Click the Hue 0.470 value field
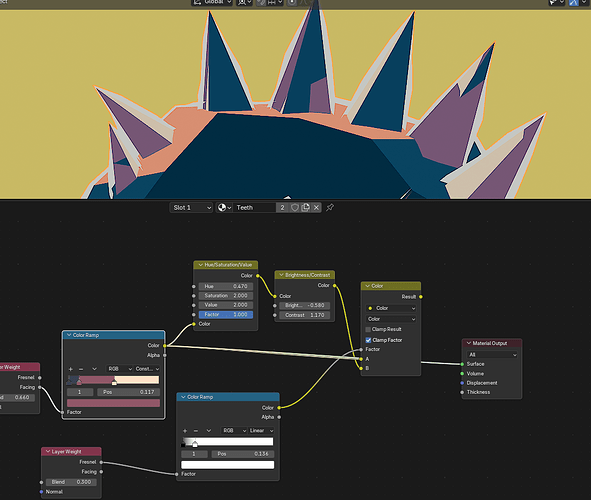Image resolution: width=591 pixels, height=500 pixels. (x=226, y=286)
